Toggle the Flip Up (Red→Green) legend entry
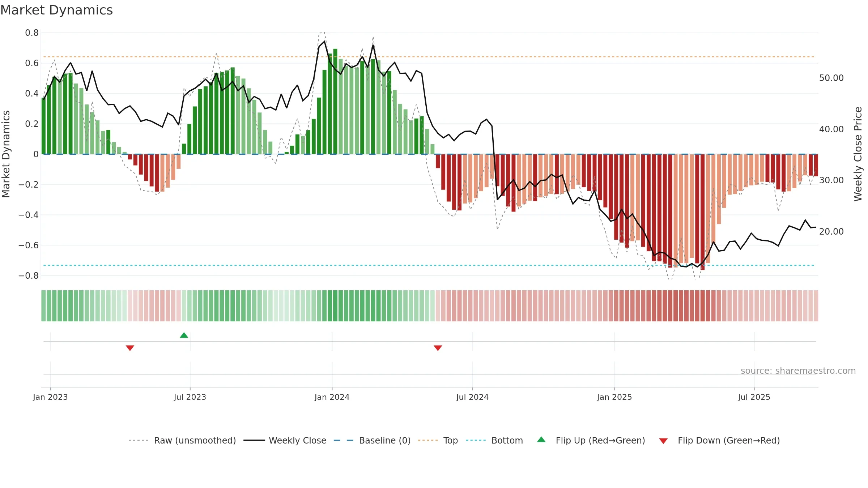 (591, 440)
